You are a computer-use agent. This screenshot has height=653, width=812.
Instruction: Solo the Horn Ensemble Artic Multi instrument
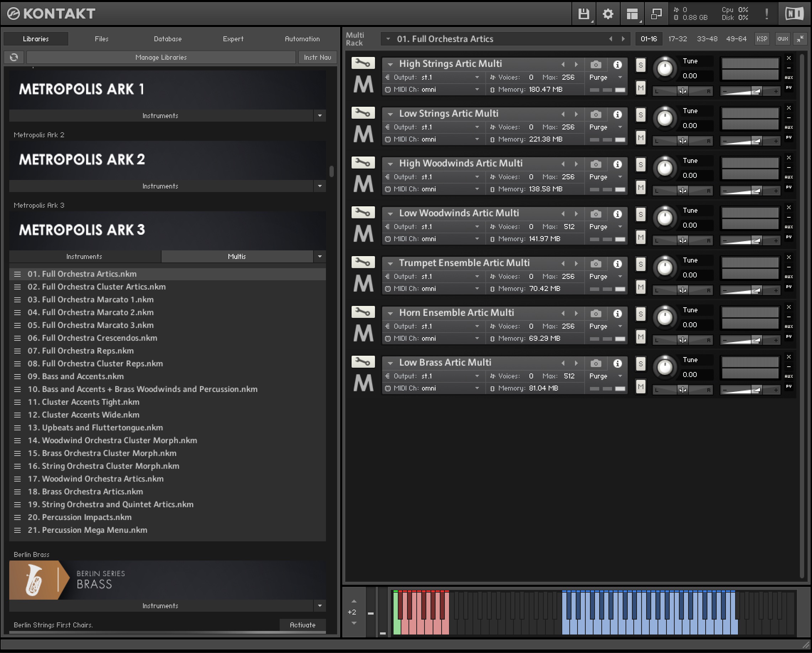click(x=640, y=314)
